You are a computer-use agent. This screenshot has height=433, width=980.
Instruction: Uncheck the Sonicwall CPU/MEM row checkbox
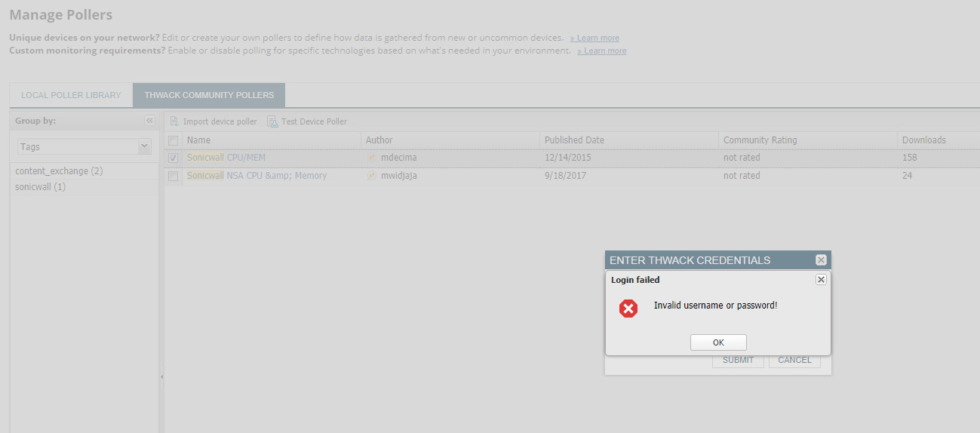pos(174,158)
